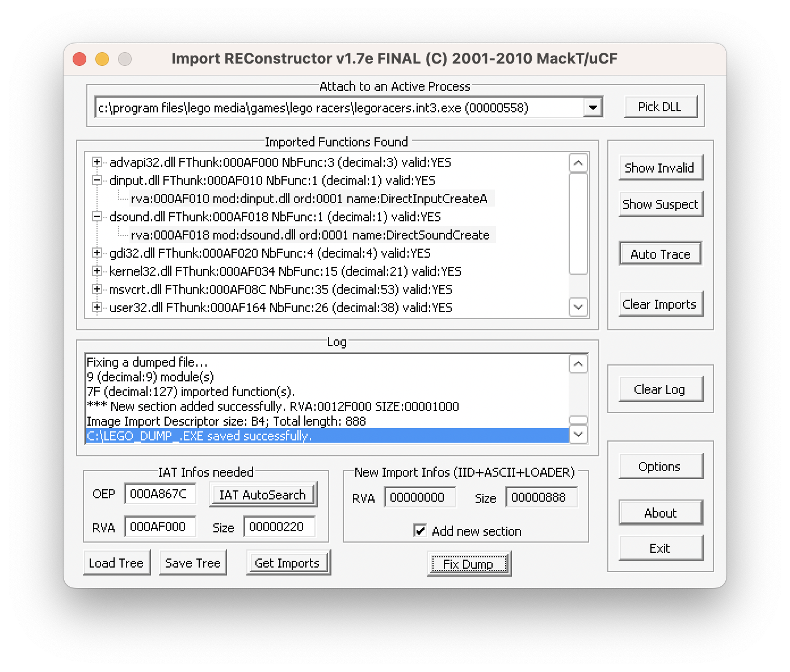Viewport: 790px width, 672px height.
Task: Click the Clear Imports button
Action: click(x=661, y=304)
